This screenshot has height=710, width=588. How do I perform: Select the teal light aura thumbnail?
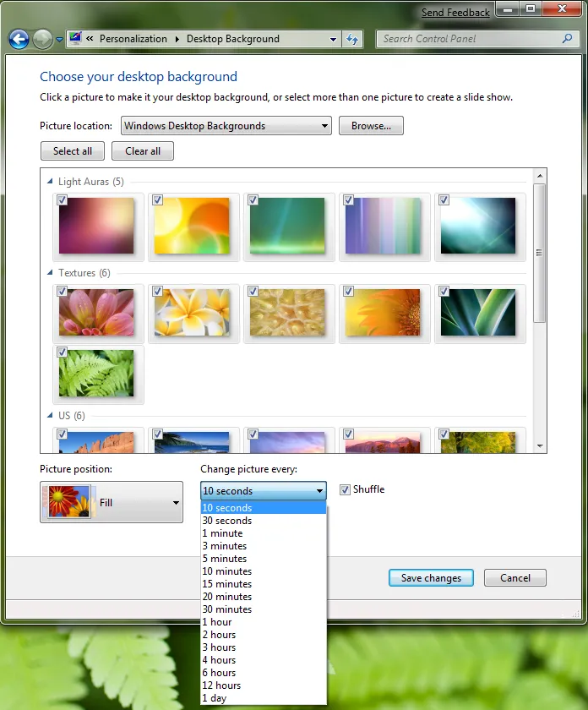click(478, 226)
